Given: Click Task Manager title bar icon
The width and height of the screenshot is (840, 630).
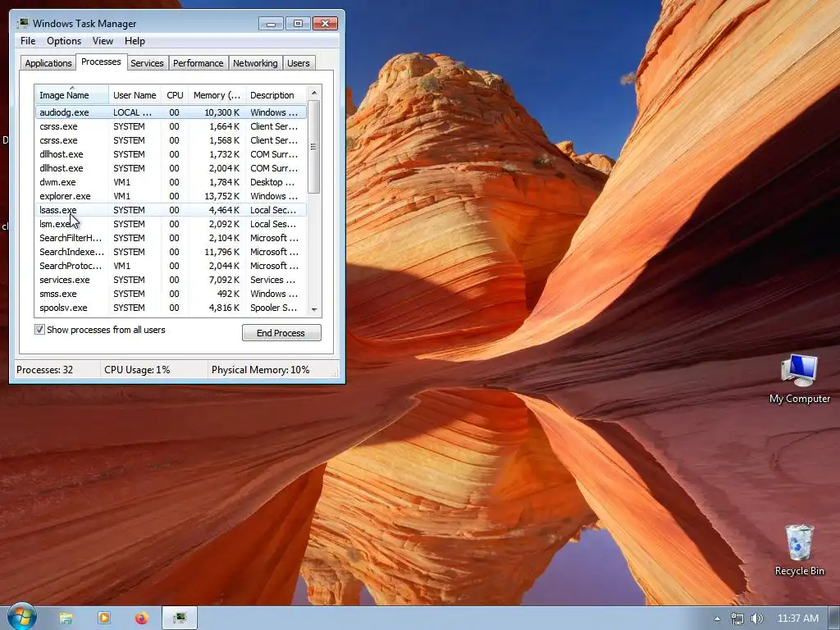Looking at the screenshot, I should pos(23,23).
